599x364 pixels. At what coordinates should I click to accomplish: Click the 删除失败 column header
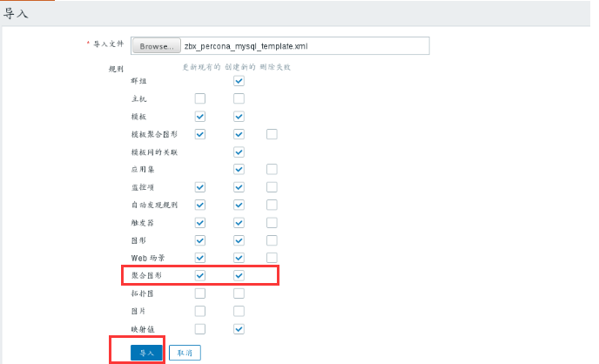coord(275,67)
